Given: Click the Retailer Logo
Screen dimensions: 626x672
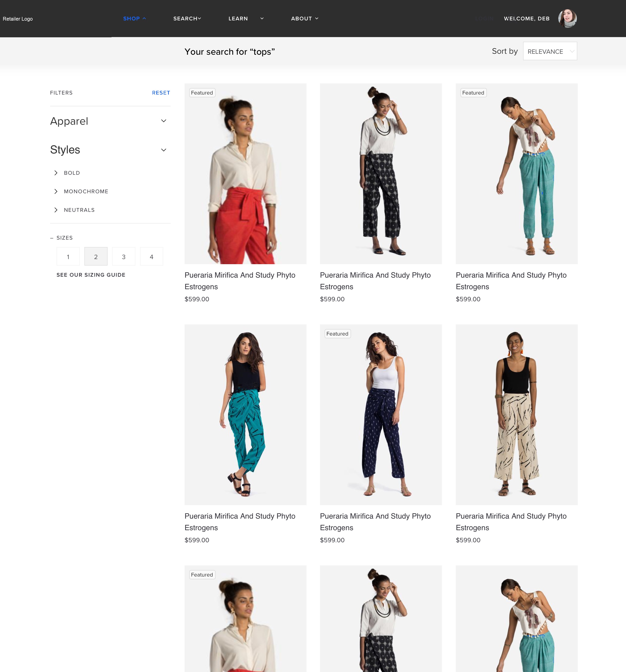Looking at the screenshot, I should [18, 19].
